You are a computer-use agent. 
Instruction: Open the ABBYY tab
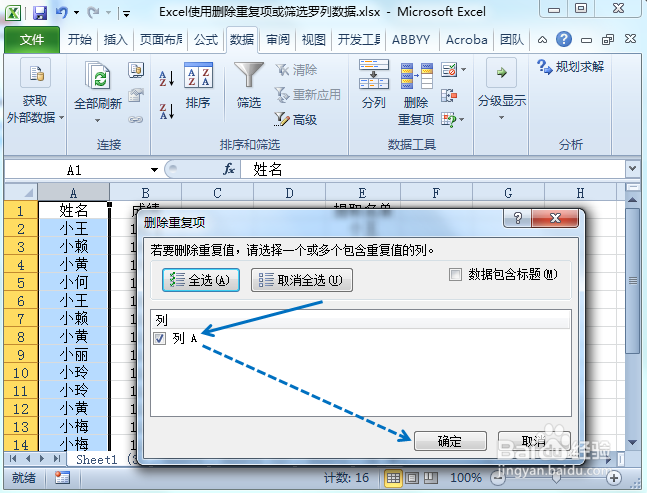tap(411, 40)
